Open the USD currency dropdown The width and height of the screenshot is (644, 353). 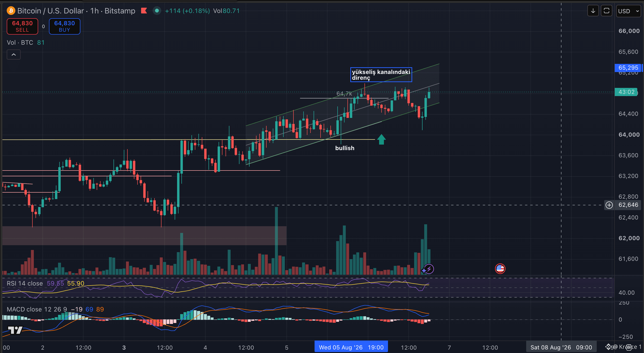tap(628, 11)
